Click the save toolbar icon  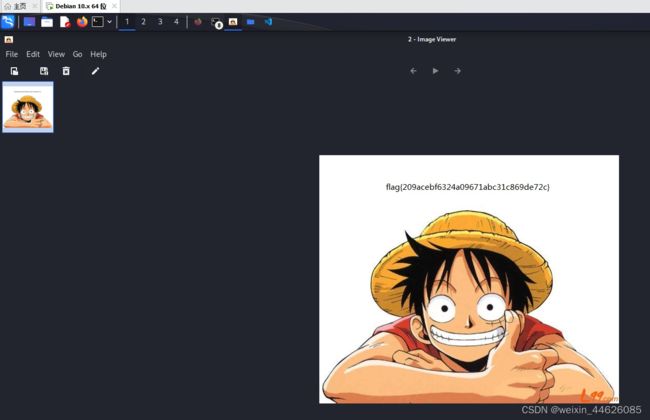coord(44,71)
